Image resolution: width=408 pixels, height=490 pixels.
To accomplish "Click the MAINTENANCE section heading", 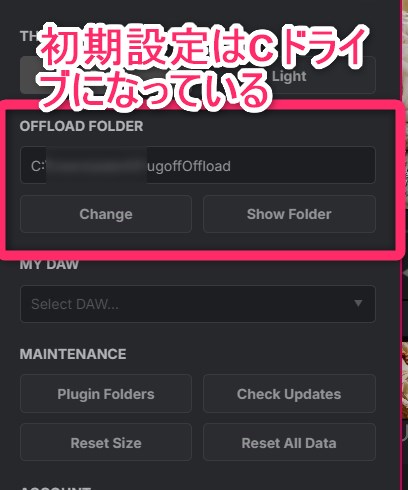I will (73, 354).
